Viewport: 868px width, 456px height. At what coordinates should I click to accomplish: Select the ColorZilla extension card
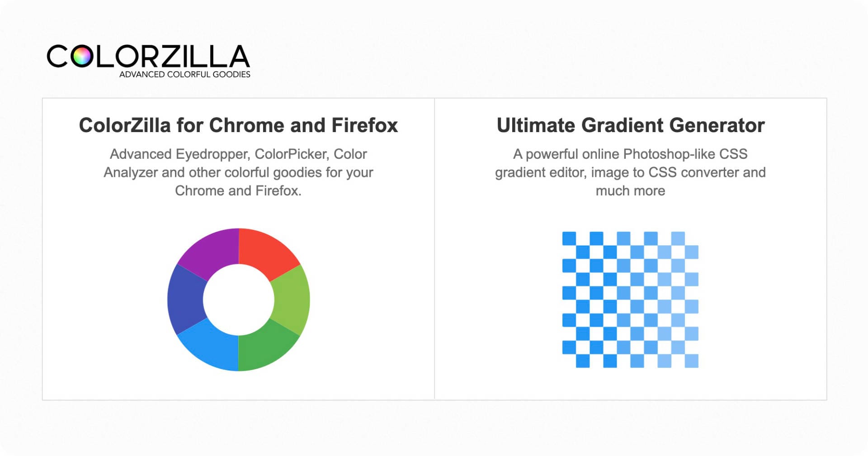(238, 249)
